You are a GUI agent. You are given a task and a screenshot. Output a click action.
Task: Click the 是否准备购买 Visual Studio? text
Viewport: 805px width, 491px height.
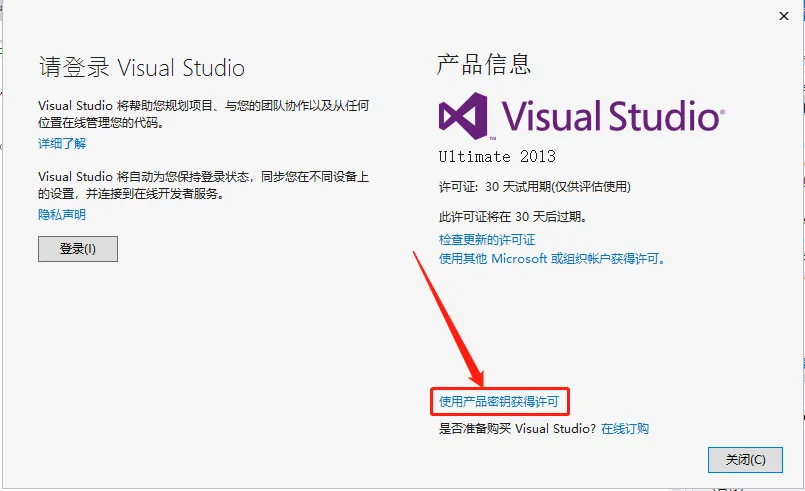click(x=517, y=428)
